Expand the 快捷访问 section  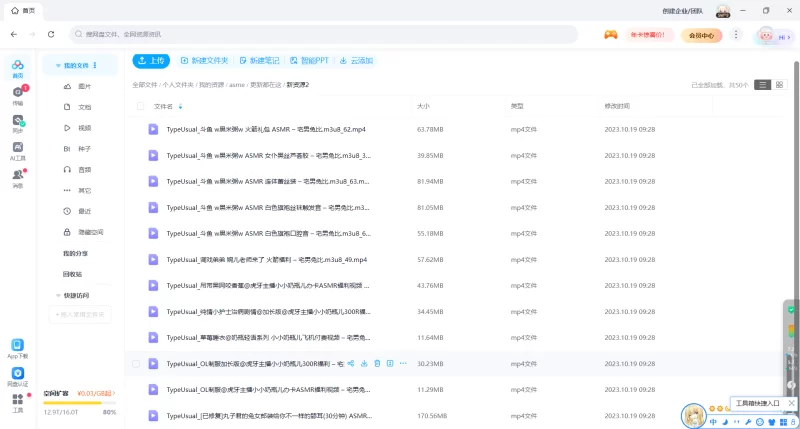(x=58, y=295)
